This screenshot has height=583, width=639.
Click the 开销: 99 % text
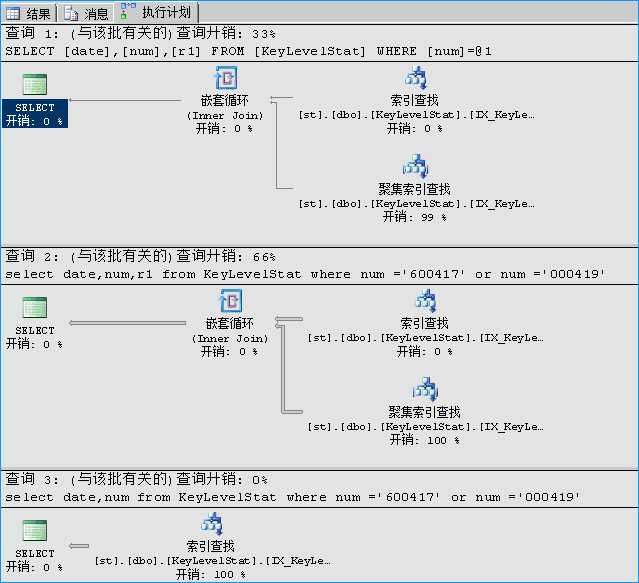[414, 217]
